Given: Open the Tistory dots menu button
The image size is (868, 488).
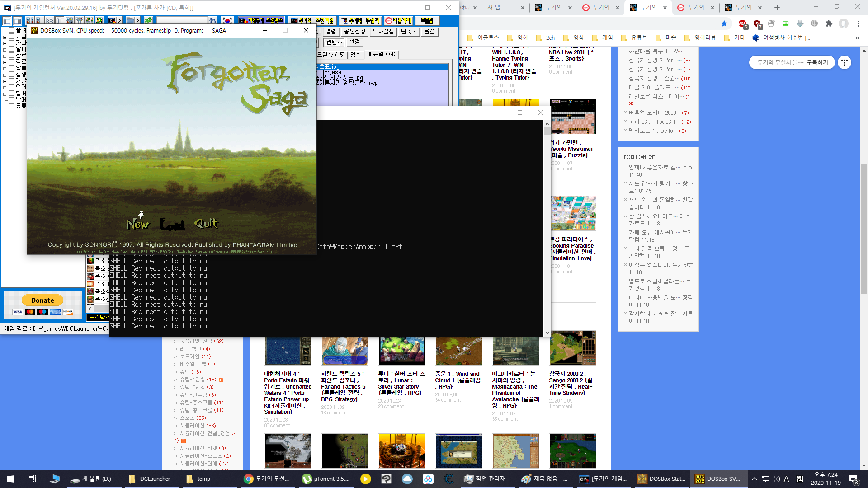Looking at the screenshot, I should coord(844,62).
